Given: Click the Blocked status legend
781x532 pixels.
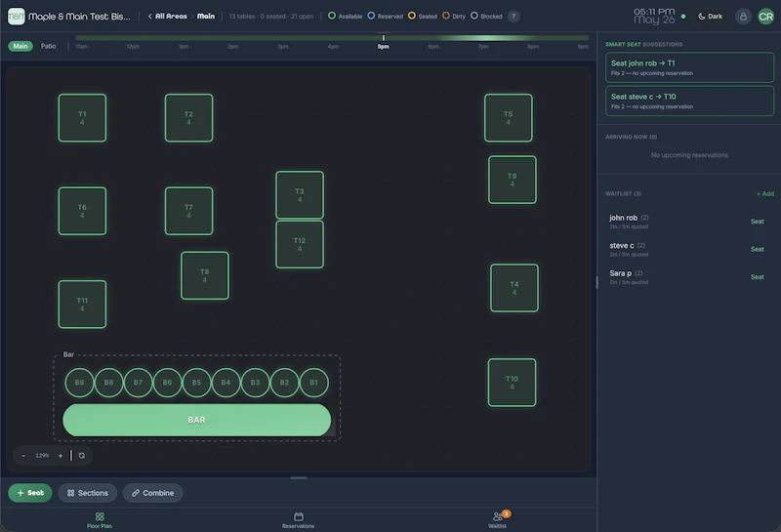Looking at the screenshot, I should click(486, 17).
